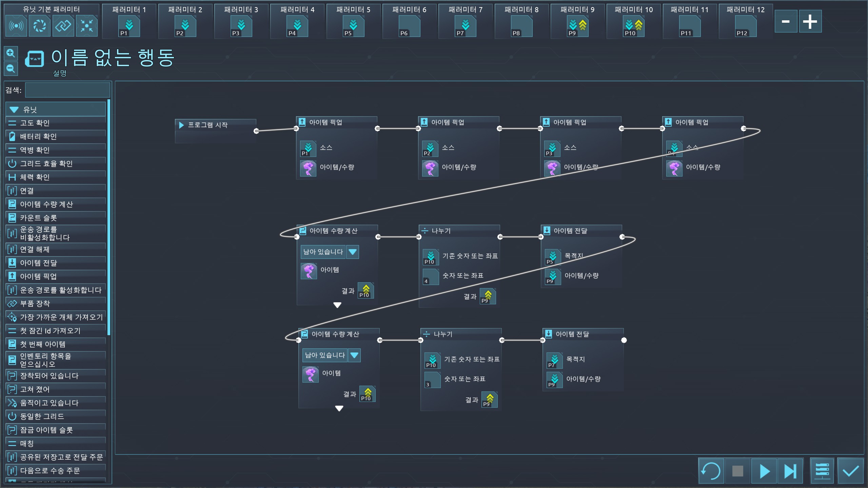The image size is (868, 488).
Task: Select the 패러미터 6 slot
Action: pyautogui.click(x=409, y=26)
